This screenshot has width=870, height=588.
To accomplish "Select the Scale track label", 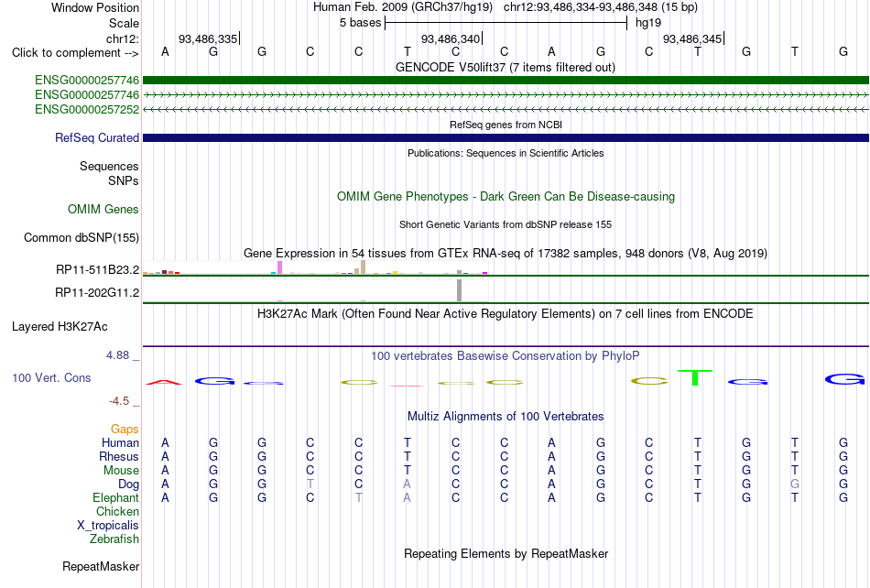I will [124, 23].
